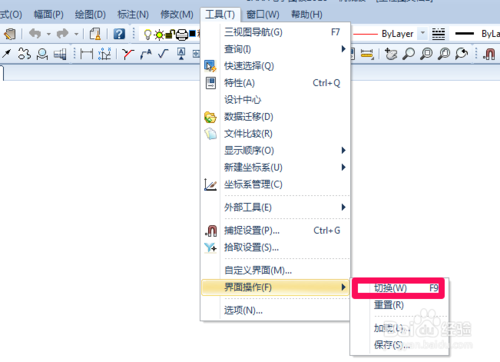Click the document cleanup icon beside redo

(95, 34)
